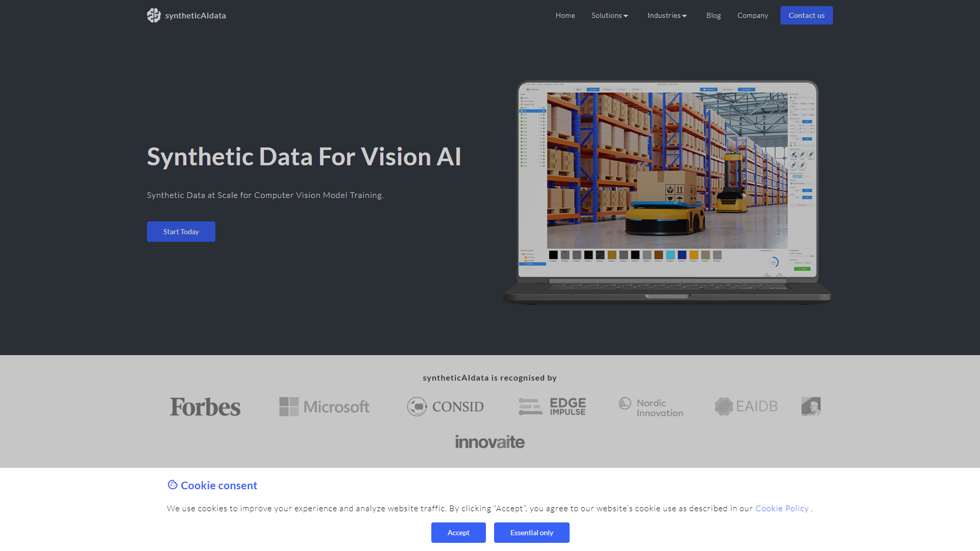Expand the Solutions dropdown menu

point(609,15)
